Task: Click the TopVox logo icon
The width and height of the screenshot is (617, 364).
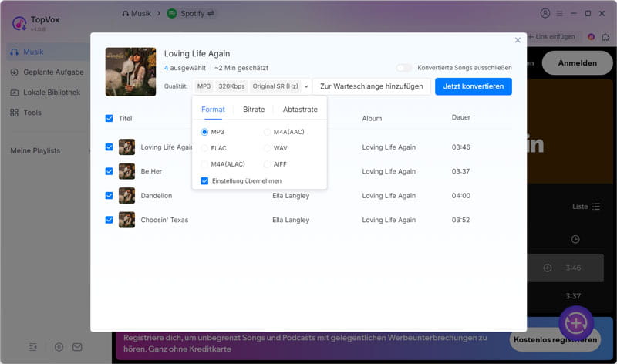Action: tap(19, 23)
